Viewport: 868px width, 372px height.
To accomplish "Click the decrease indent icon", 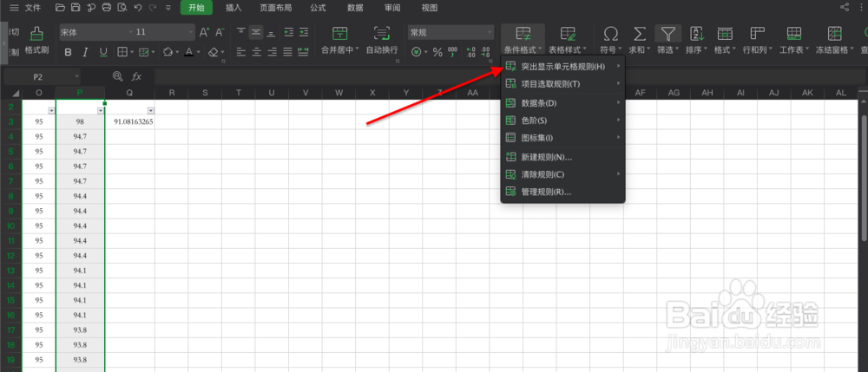I will [x=288, y=32].
